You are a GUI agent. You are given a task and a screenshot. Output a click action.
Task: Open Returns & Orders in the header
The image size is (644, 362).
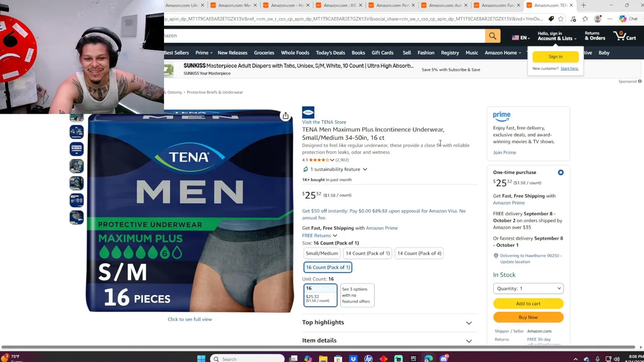pos(595,36)
